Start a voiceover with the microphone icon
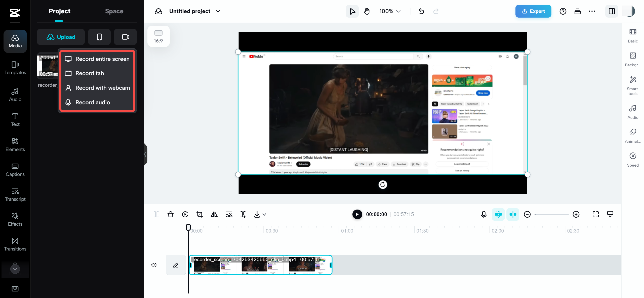644x298 pixels. click(x=483, y=214)
